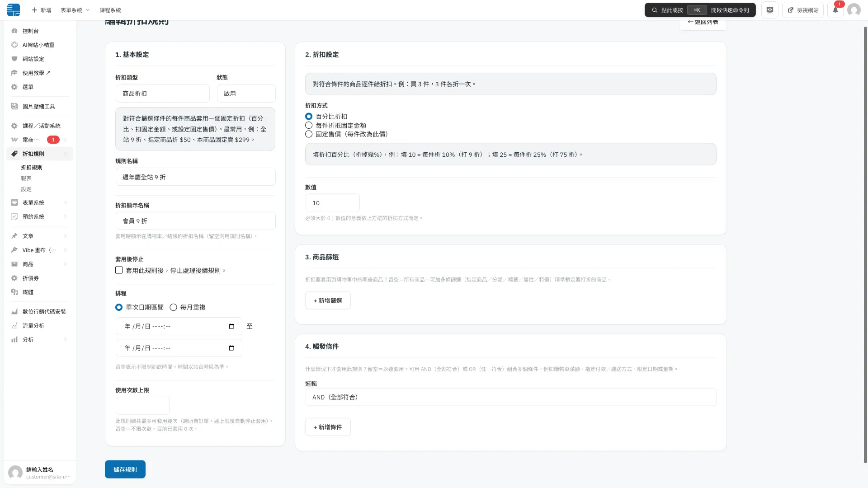The height and width of the screenshot is (488, 868).
Task: Open the notifications bell
Action: pyautogui.click(x=835, y=10)
